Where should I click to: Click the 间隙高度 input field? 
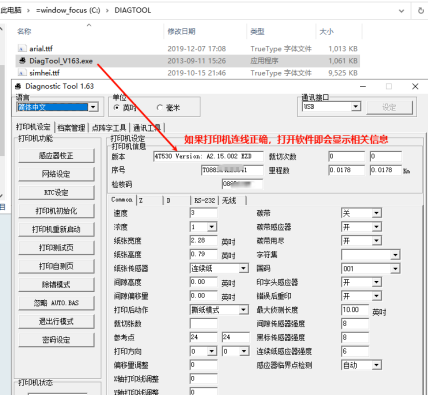pos(203,282)
